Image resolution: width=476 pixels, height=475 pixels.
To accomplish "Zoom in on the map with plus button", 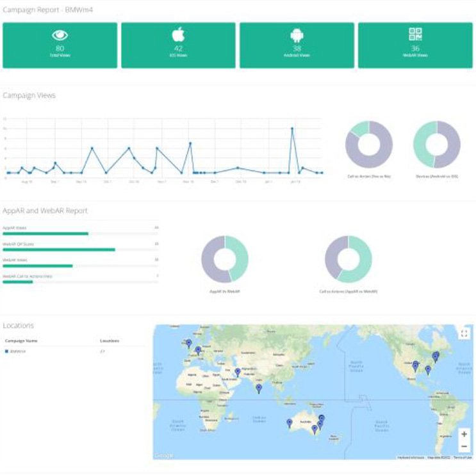I will click(x=464, y=434).
